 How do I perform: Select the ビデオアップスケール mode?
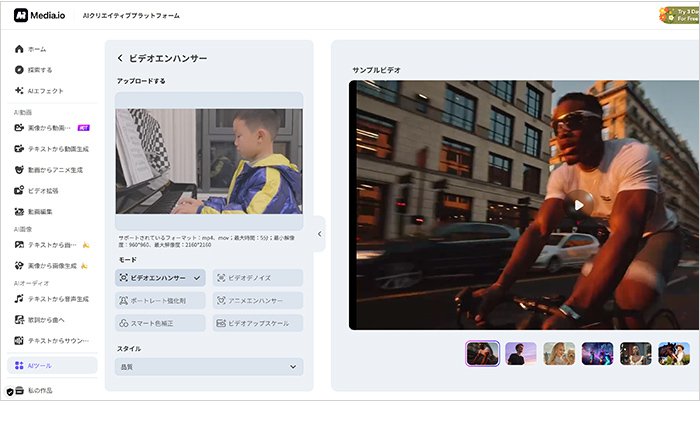pyautogui.click(x=258, y=323)
